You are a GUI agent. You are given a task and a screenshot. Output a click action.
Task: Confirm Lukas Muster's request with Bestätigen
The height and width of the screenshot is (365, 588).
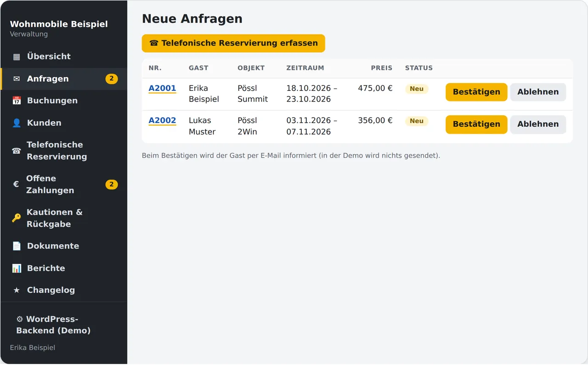coord(476,124)
